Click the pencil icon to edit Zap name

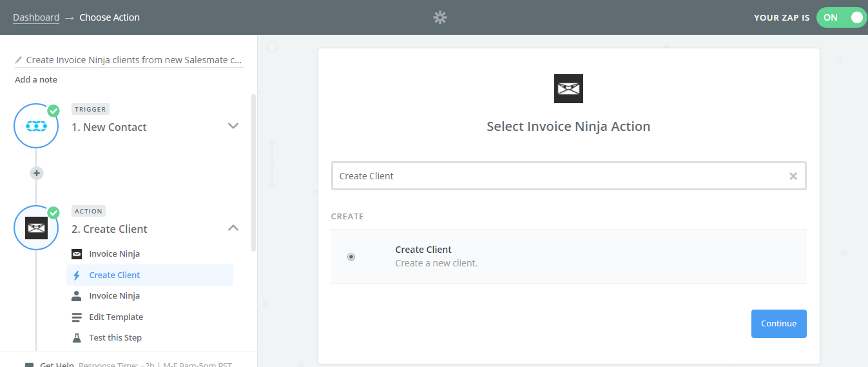19,60
